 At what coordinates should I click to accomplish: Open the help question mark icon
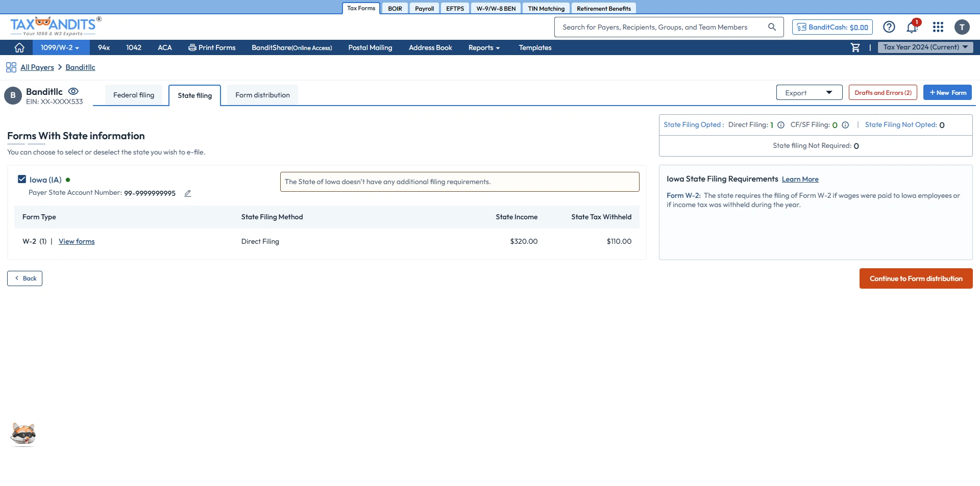(x=889, y=27)
